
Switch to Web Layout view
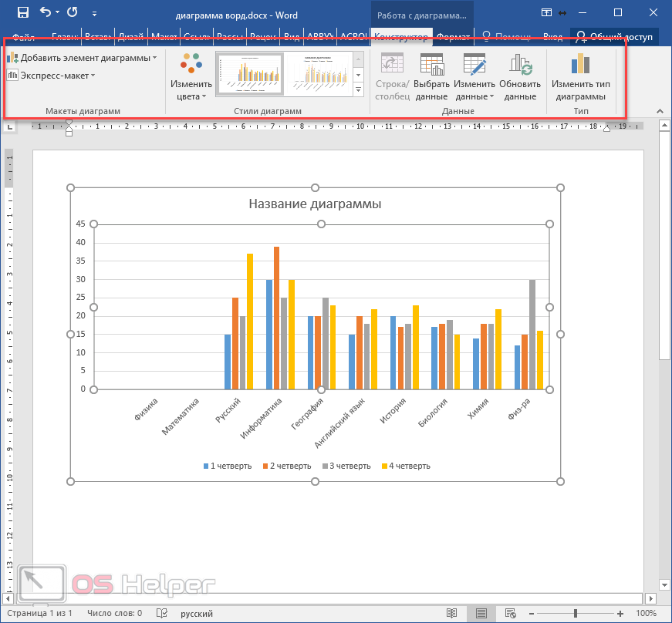click(511, 614)
